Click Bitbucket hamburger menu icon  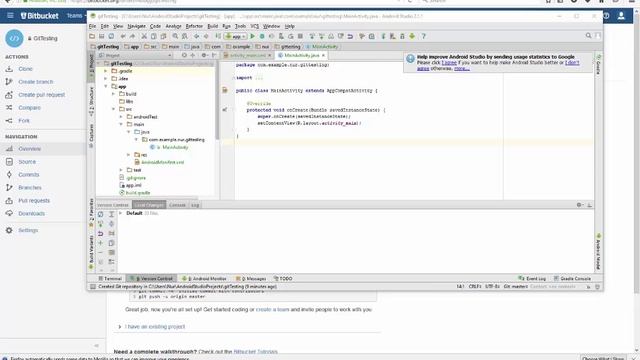pyautogui.click(x=10, y=16)
